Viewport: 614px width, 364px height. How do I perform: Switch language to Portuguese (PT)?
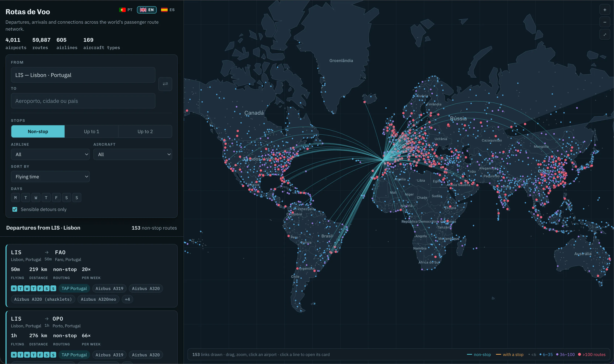pyautogui.click(x=126, y=10)
